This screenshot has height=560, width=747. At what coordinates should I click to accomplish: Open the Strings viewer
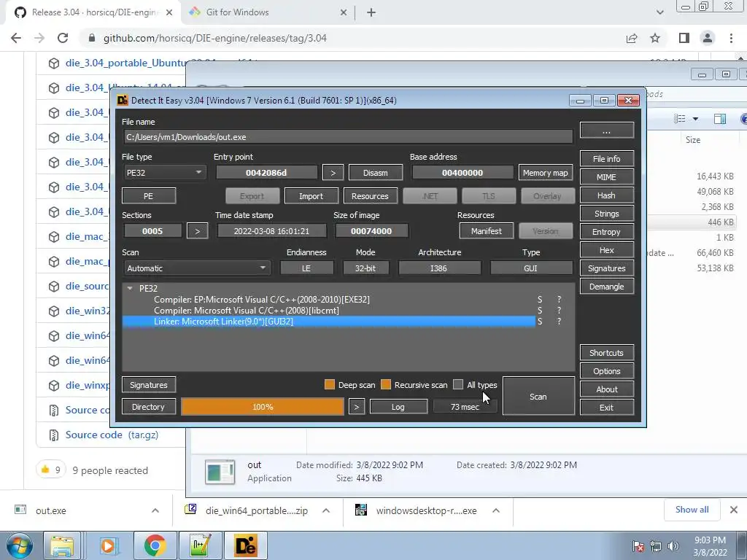tap(606, 214)
